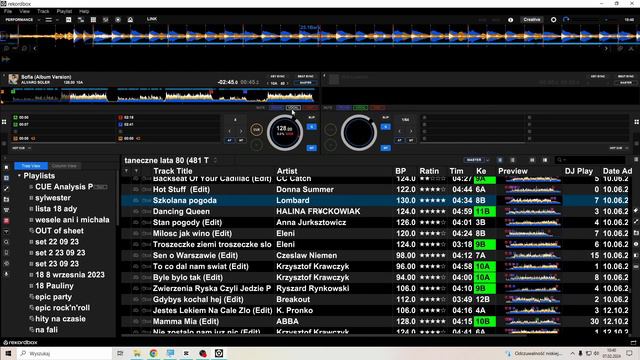Sort list by Track Title column
Screen dimensions: 640x360
(x=172, y=171)
